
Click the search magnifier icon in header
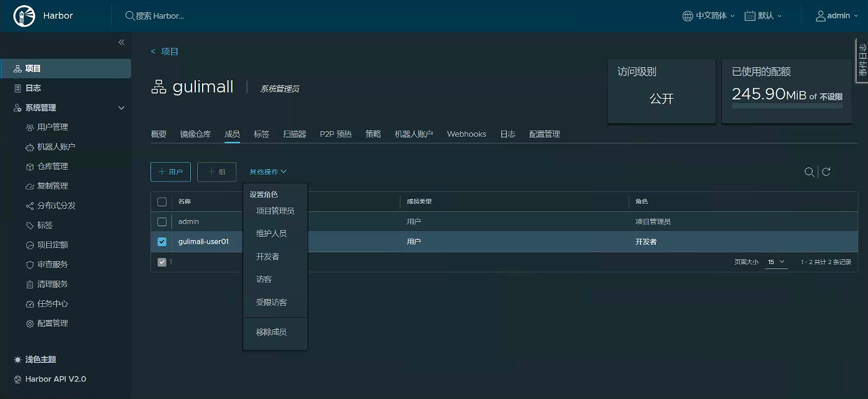(x=130, y=16)
